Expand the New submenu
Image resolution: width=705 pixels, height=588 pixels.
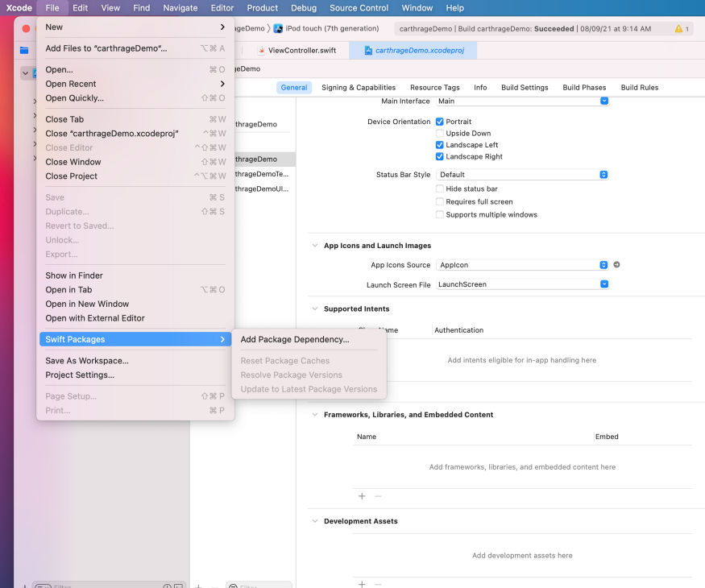(x=135, y=27)
